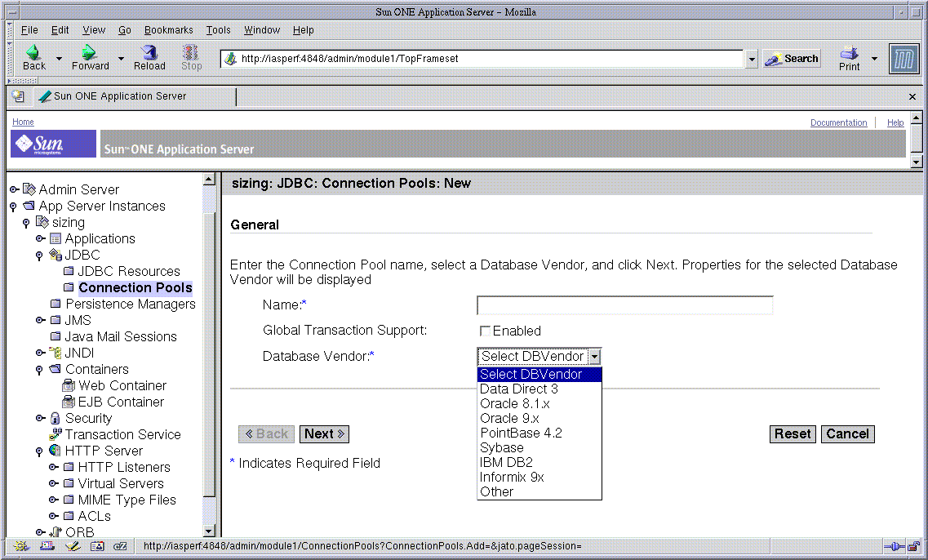The width and height of the screenshot is (928, 560).
Task: Collapse the Containers tree node
Action: (x=39, y=370)
